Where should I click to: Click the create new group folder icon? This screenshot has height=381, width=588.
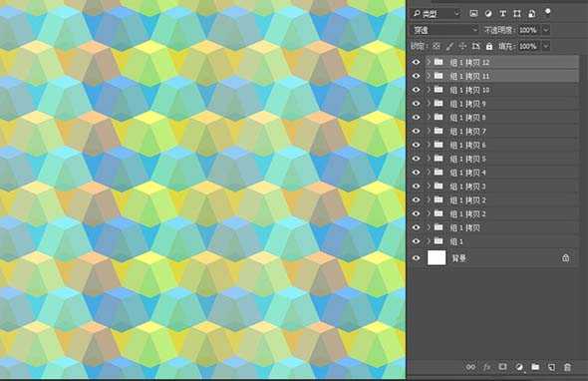pos(535,367)
